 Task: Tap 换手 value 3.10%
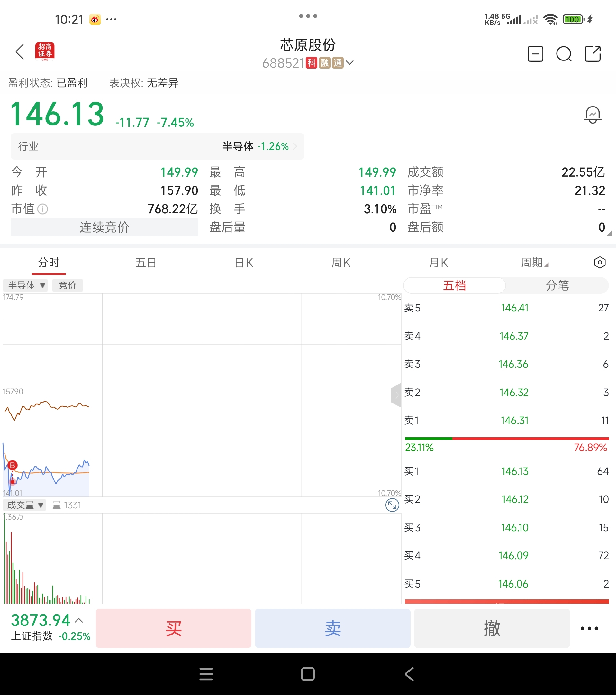coord(380,209)
